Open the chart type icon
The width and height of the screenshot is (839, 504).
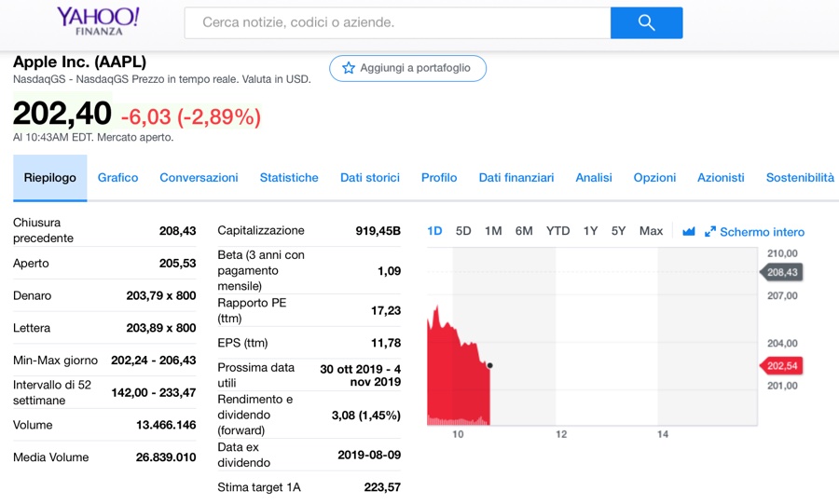[x=689, y=231]
